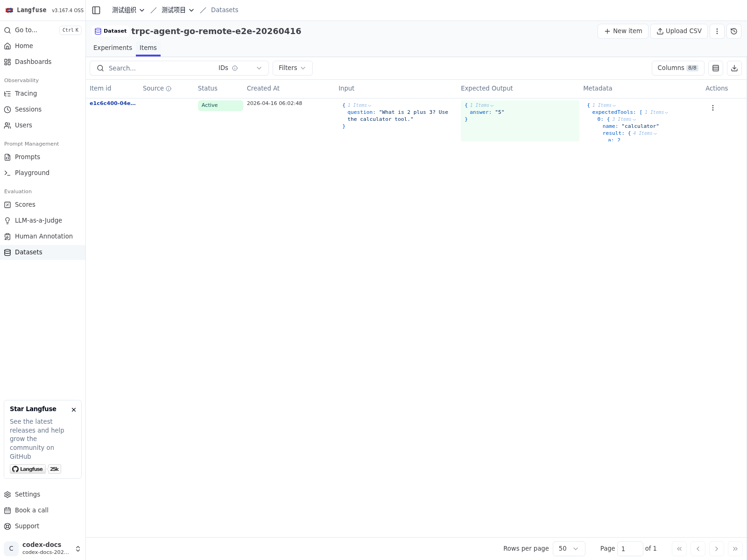Open Tracing in the sidebar

pos(26,93)
